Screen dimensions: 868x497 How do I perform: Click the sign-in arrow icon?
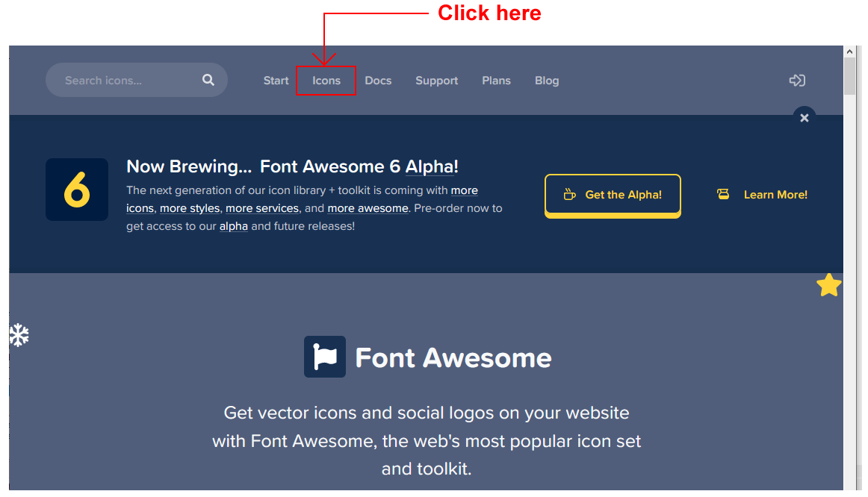[x=797, y=81]
